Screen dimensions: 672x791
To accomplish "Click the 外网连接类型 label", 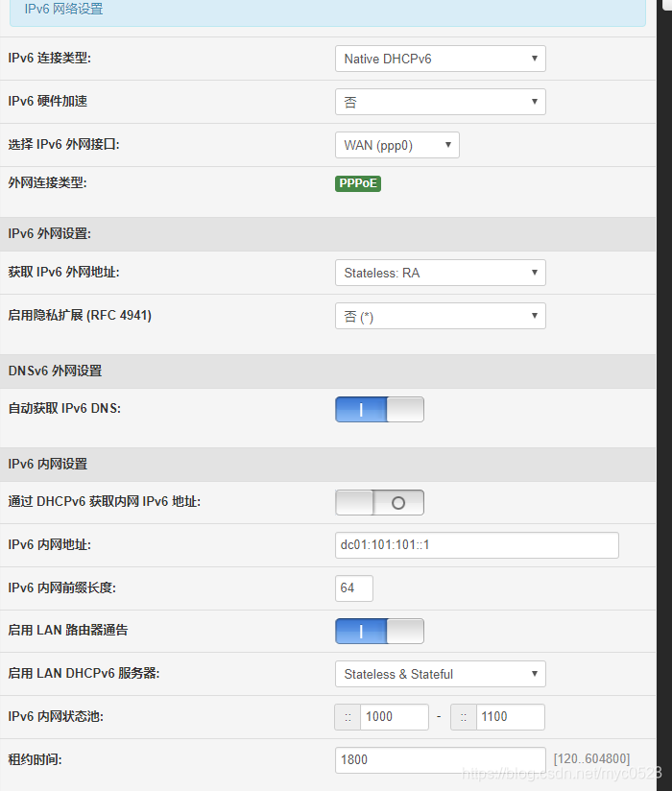I will (47, 182).
